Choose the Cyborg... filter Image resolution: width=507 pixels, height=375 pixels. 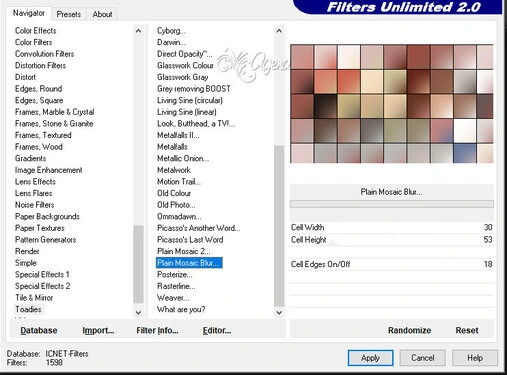(x=171, y=31)
